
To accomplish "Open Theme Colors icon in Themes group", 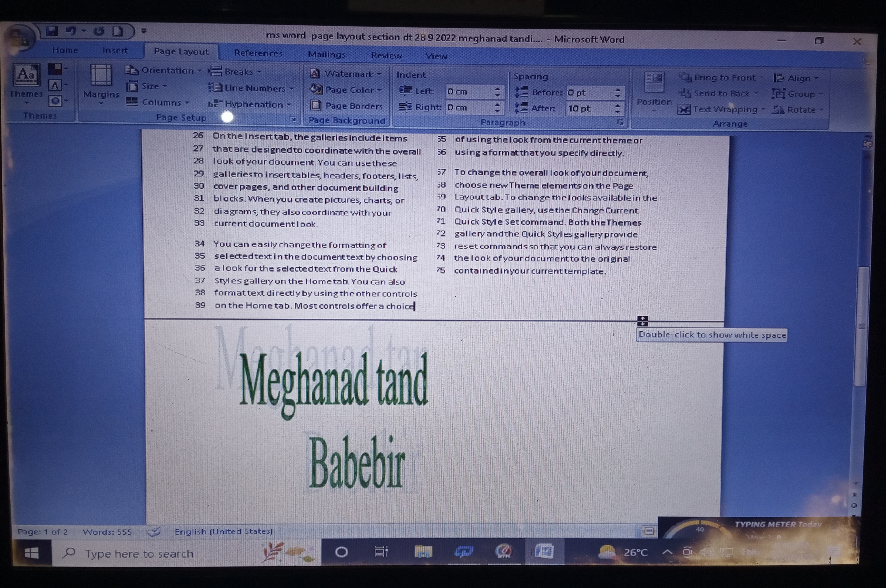I will pos(56,69).
